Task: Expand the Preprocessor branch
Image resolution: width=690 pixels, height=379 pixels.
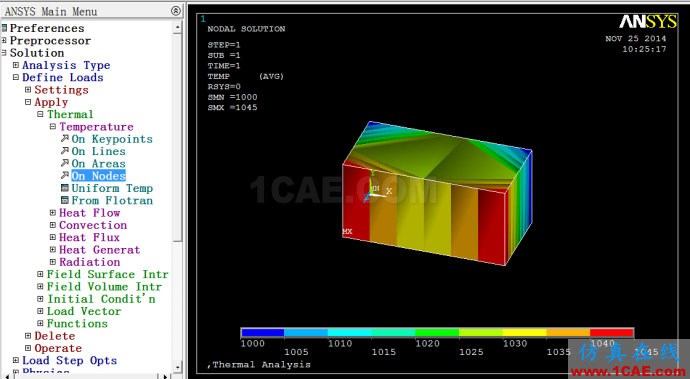Action: coord(4,40)
